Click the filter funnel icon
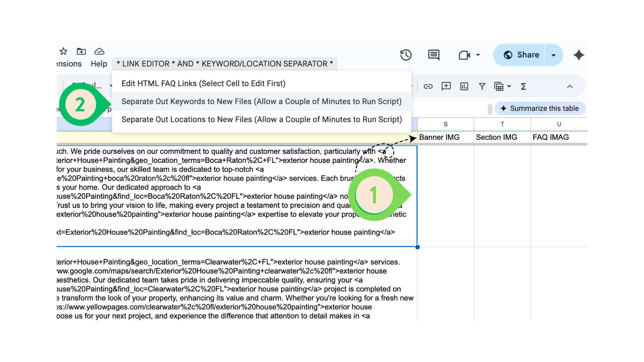Viewport: 644px width, 362px height. (x=482, y=86)
